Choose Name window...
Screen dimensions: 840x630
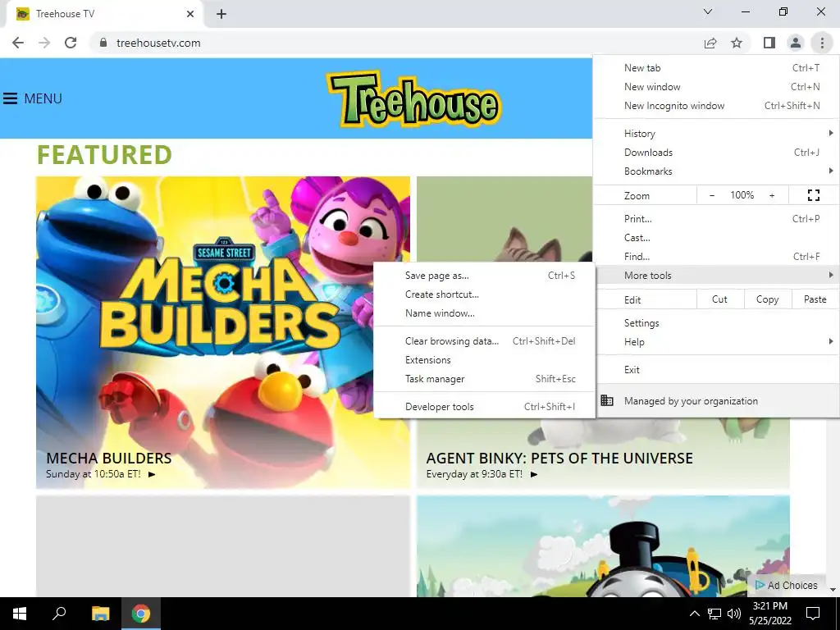(x=484, y=313)
